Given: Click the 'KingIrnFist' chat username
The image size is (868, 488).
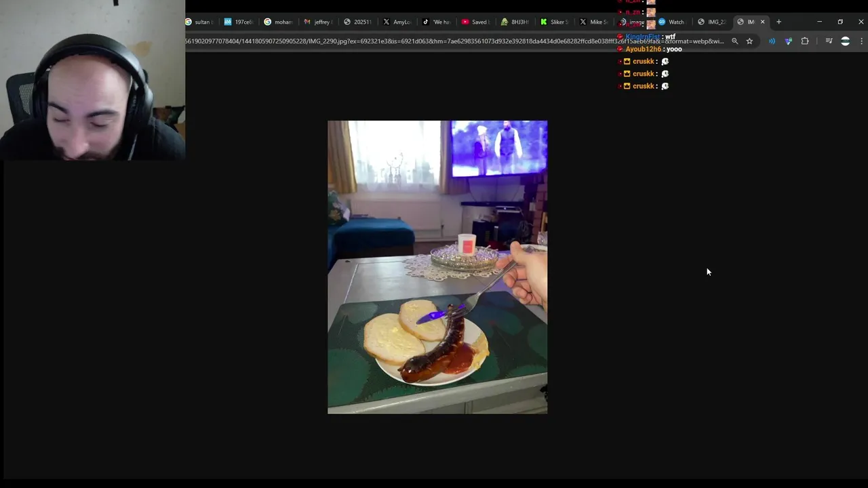Looking at the screenshot, I should tap(642, 37).
